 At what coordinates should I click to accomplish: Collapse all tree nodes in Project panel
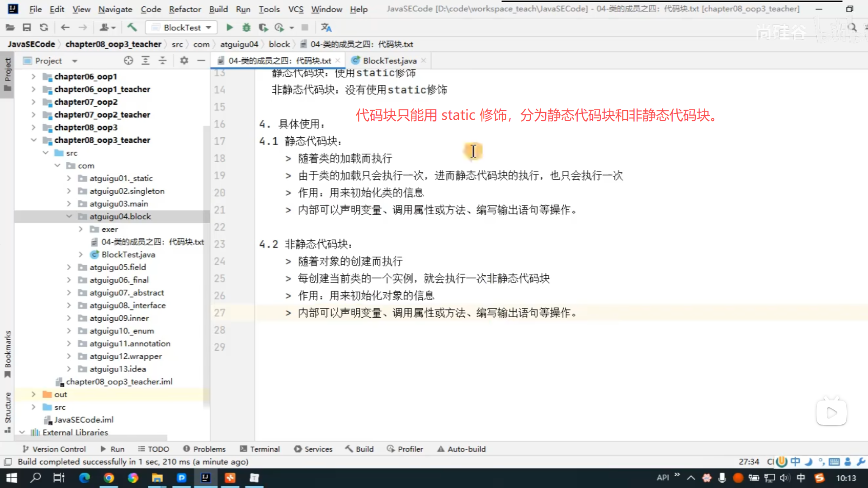tap(162, 61)
